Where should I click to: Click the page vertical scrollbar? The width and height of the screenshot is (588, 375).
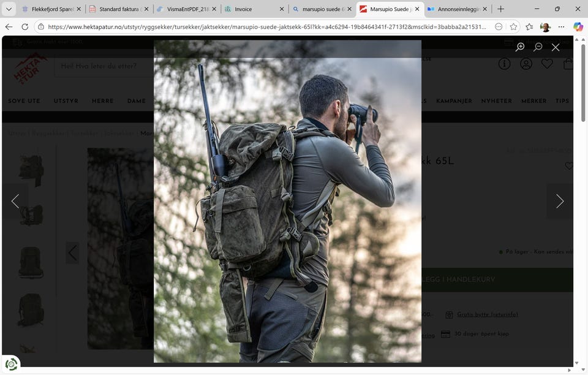(x=583, y=83)
